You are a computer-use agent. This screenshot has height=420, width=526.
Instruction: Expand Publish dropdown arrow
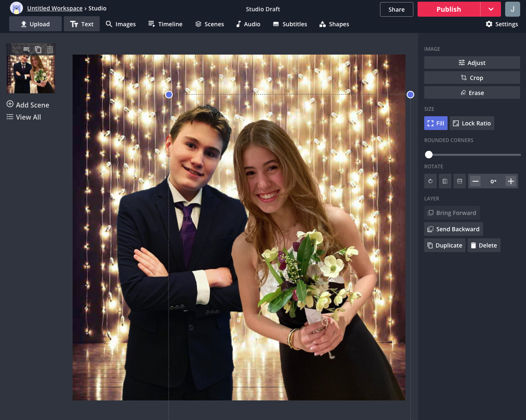pos(491,9)
